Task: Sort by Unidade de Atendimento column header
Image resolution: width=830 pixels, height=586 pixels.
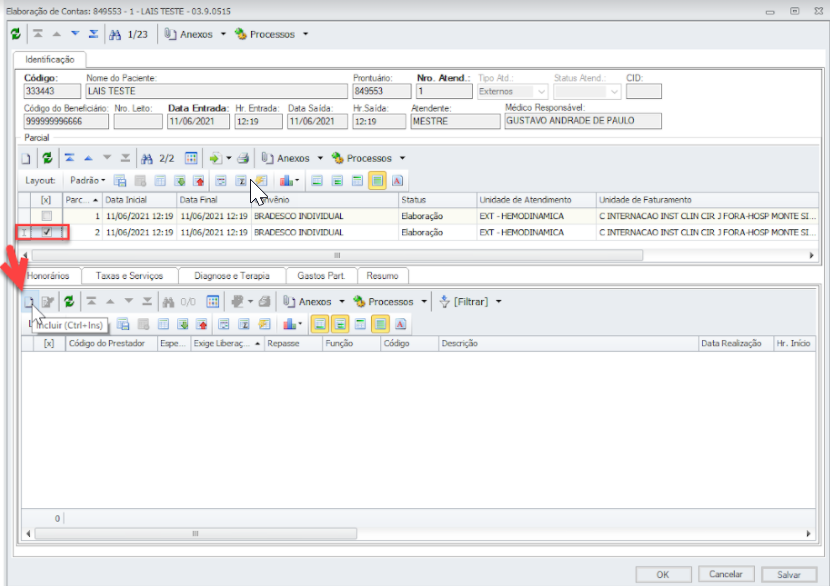Action: point(536,200)
